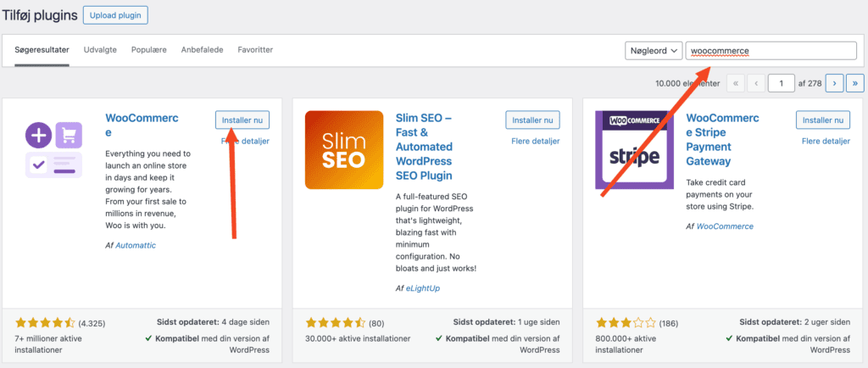Go to previous results page
868x368 pixels.
coord(755,84)
